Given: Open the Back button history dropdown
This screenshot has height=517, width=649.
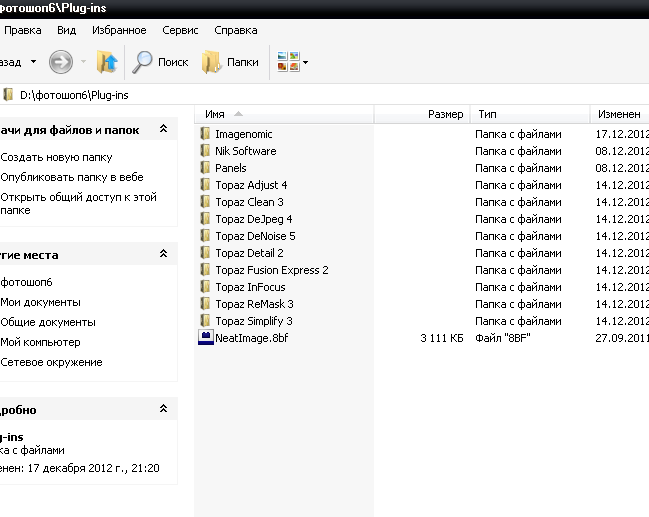Looking at the screenshot, I should coord(33,62).
